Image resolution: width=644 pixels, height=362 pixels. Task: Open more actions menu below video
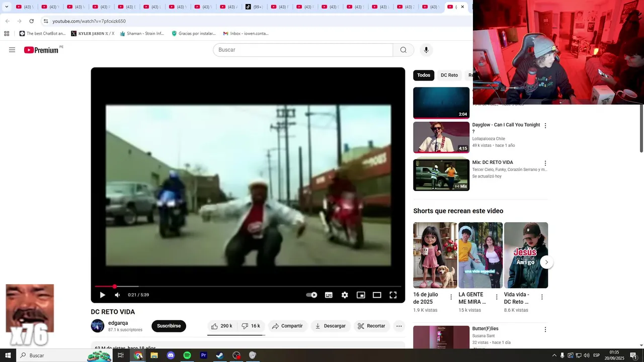399,326
